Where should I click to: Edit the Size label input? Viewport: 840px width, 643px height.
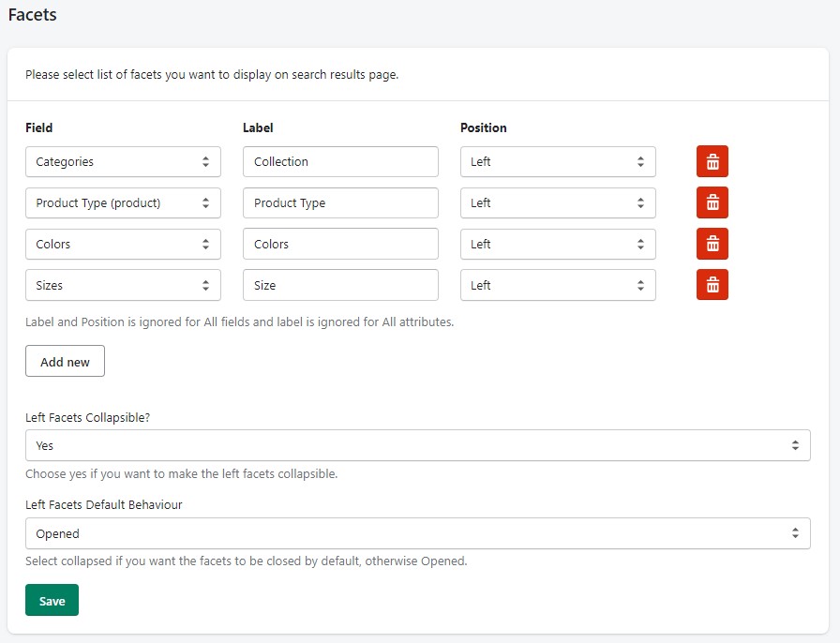pos(340,285)
